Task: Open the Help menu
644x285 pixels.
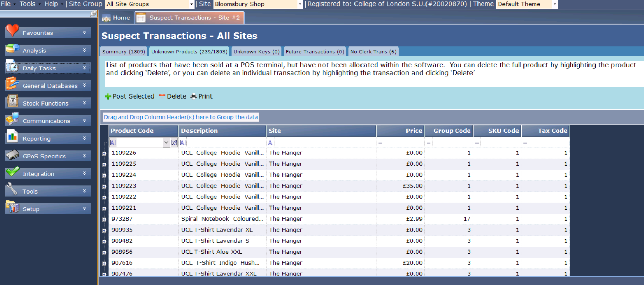Action: [x=51, y=4]
